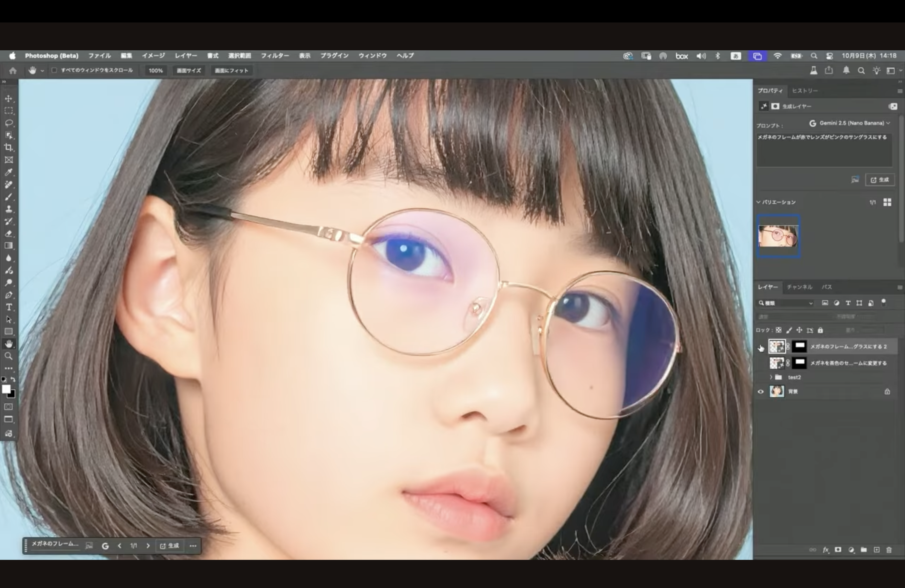Select the Type tool
Image resolution: width=905 pixels, height=588 pixels.
9,307
